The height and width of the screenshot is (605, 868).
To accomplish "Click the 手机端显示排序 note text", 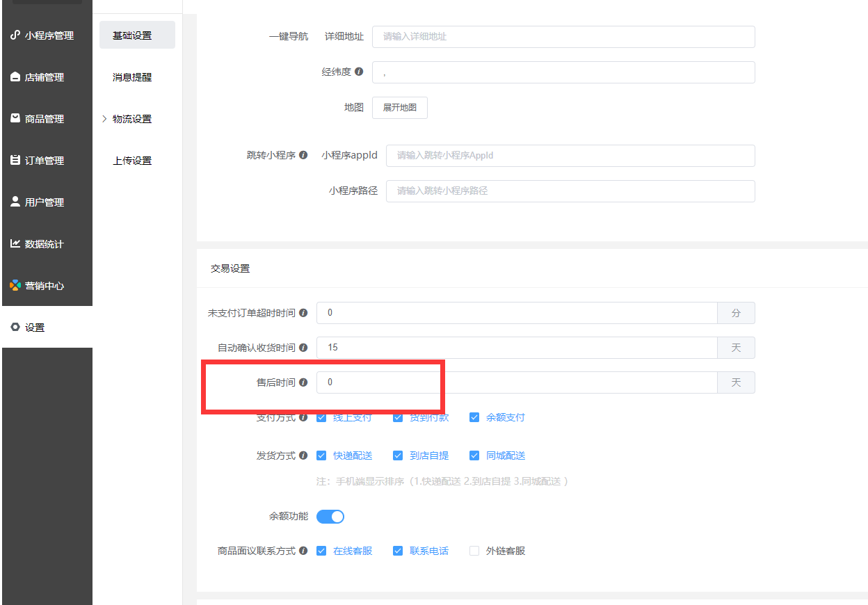I will click(x=442, y=481).
